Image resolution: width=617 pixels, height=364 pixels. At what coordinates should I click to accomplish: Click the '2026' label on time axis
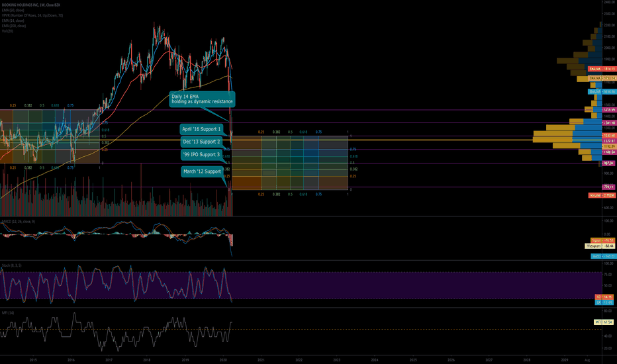click(451, 359)
